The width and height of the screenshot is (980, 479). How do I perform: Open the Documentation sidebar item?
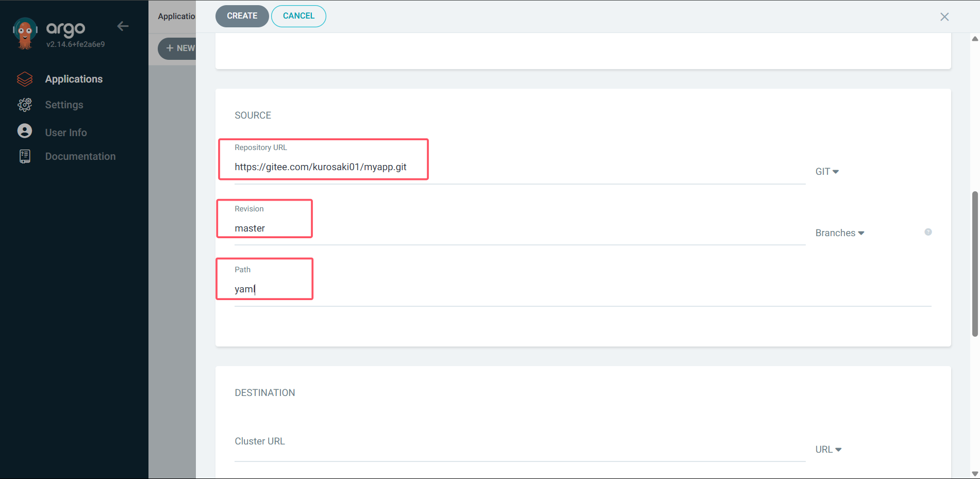pos(80,156)
